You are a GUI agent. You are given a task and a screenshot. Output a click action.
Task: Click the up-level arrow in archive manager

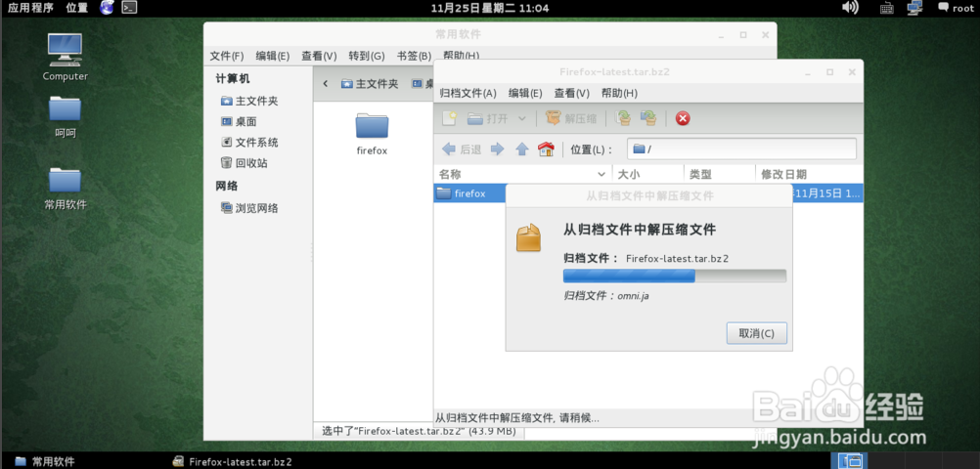point(522,149)
